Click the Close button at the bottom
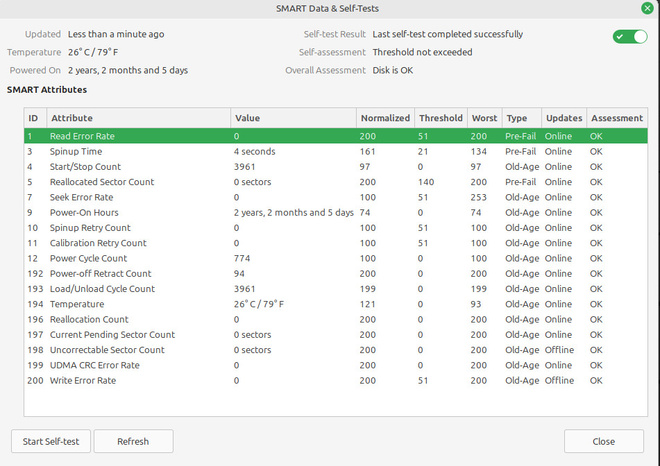The height and width of the screenshot is (466, 660). 604,441
